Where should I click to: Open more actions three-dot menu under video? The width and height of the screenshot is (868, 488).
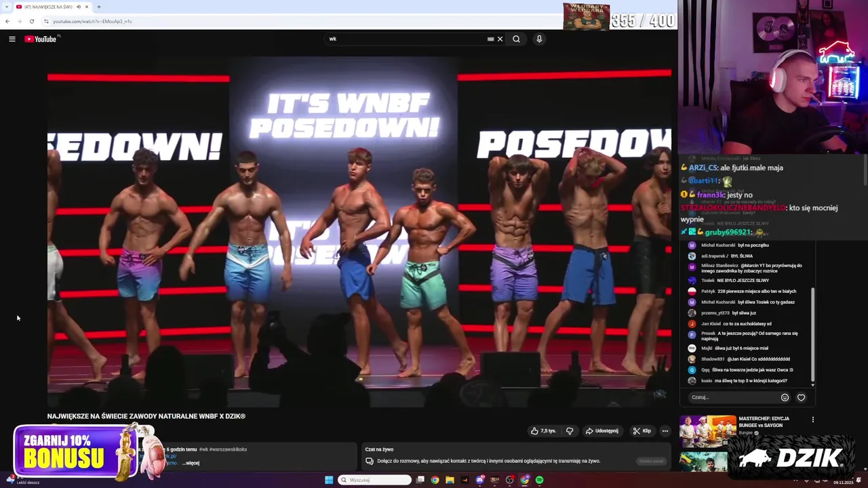[665, 431]
